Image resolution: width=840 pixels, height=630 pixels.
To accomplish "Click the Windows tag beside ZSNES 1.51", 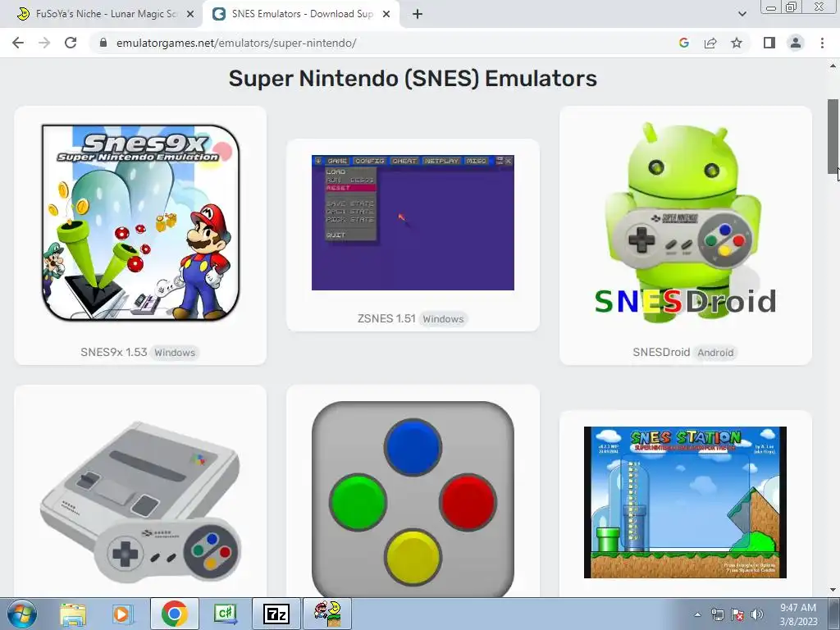I will (x=443, y=319).
